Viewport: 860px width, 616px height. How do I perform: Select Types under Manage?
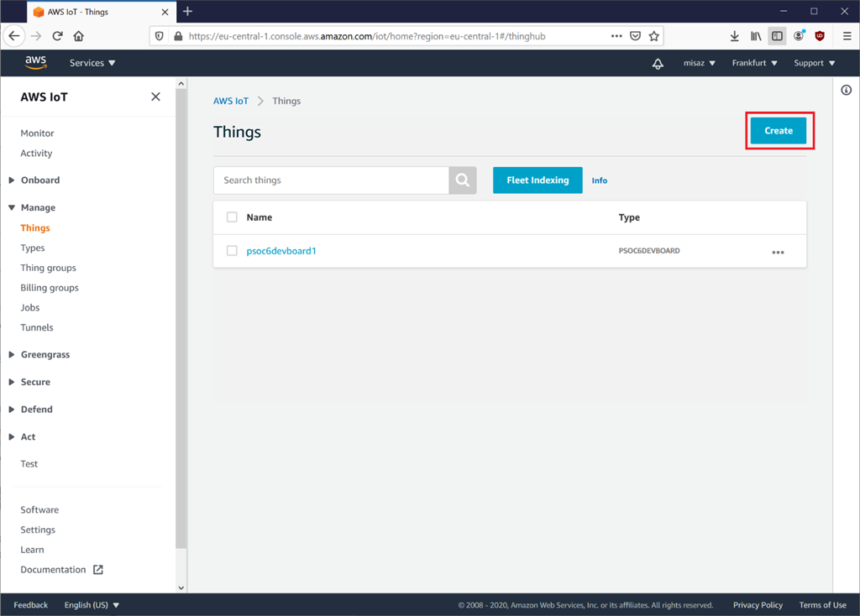tap(33, 248)
